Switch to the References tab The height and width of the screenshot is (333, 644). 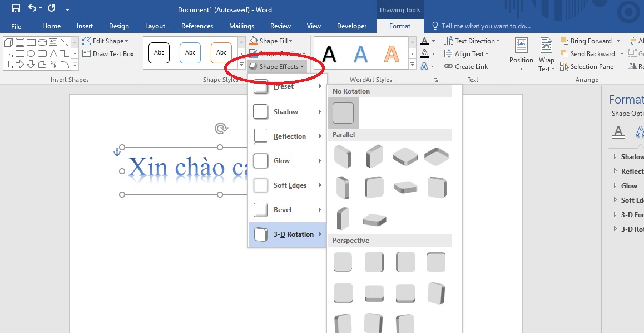click(x=197, y=26)
